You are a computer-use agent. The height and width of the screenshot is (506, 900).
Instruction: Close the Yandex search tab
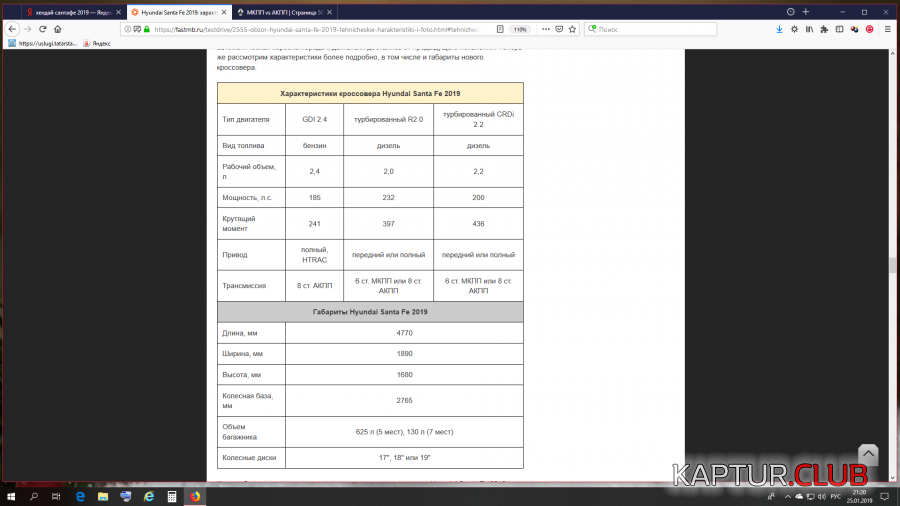118,12
